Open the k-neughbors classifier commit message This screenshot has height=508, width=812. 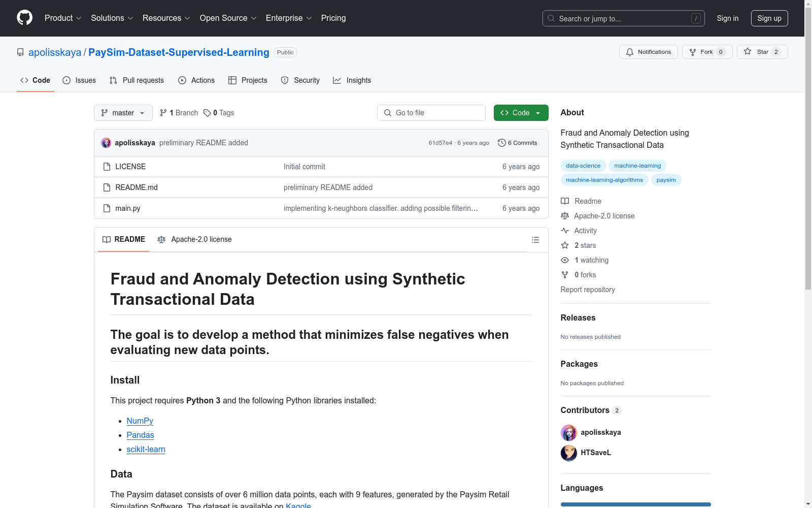click(381, 208)
